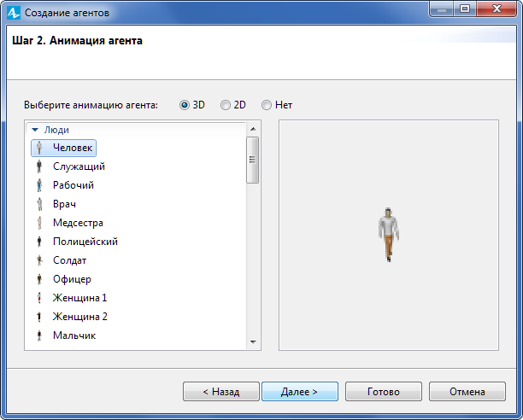Select the Человек person icon

39,148
